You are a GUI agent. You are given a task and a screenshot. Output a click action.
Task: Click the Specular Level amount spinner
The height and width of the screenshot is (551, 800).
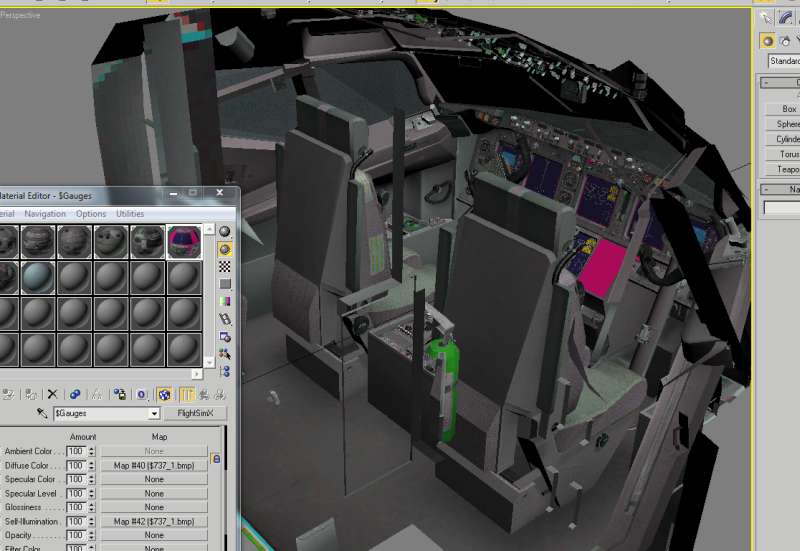tap(91, 493)
